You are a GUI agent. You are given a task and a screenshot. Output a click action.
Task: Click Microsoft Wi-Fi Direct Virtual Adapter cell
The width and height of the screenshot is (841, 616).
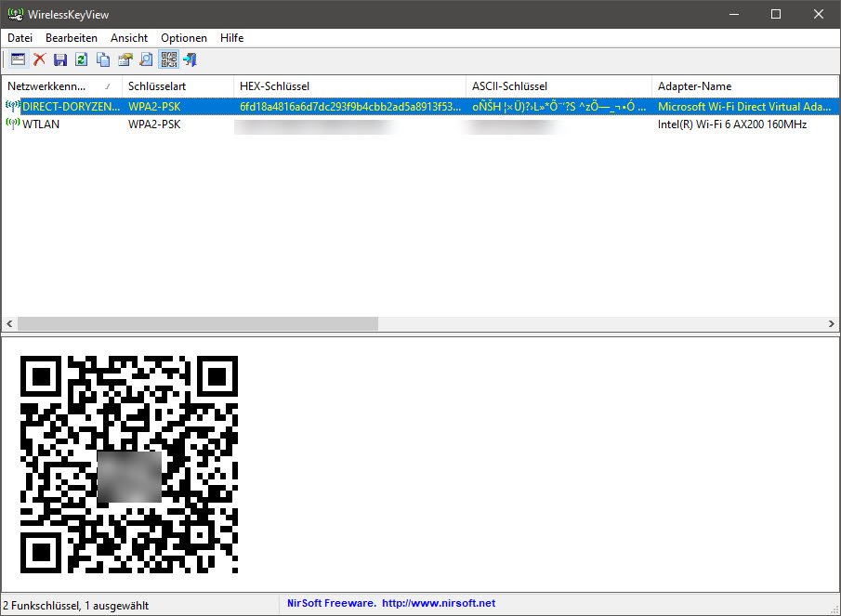click(744, 107)
